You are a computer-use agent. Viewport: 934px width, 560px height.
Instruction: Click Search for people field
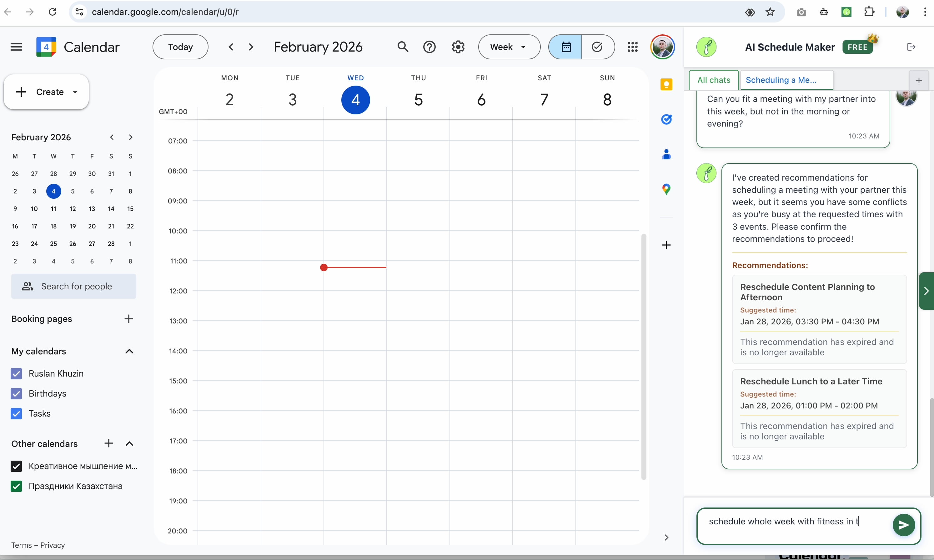[73, 287]
